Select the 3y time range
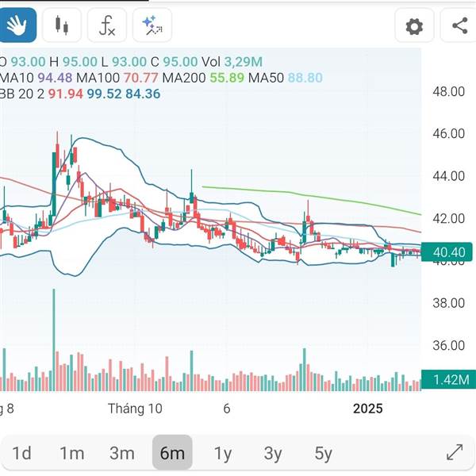 coord(273,453)
